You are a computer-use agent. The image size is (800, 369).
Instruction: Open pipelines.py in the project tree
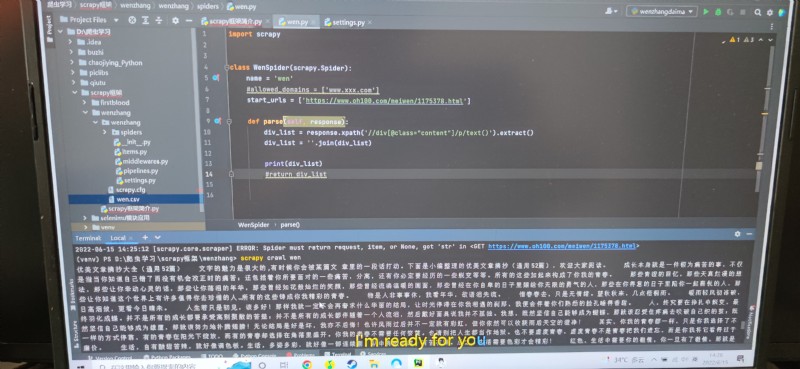click(137, 171)
